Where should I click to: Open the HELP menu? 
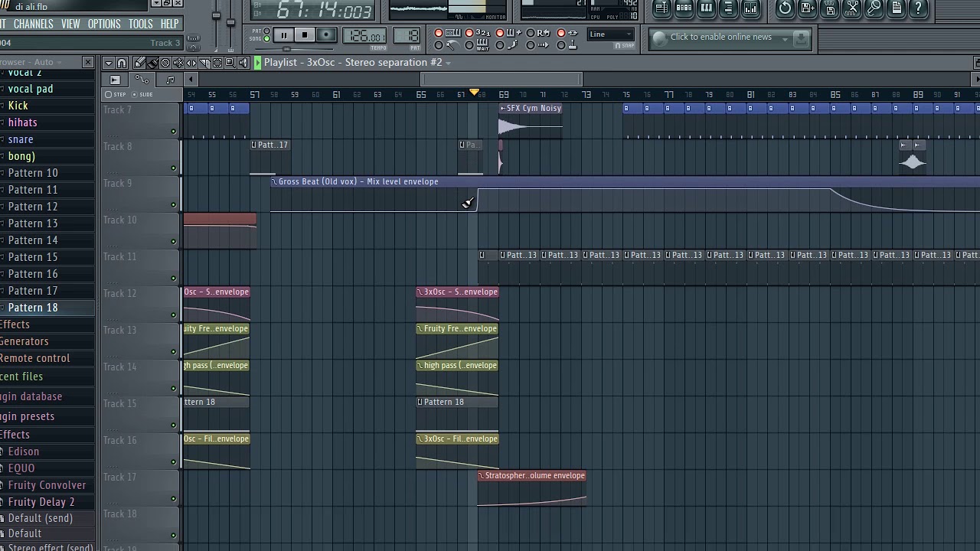coord(170,24)
